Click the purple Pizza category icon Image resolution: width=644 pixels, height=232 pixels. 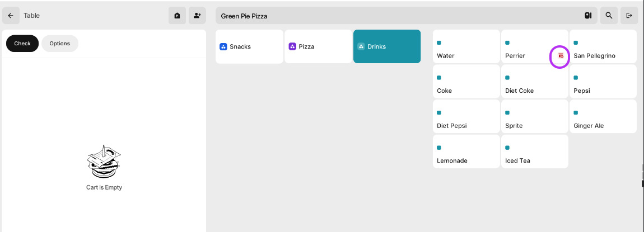pos(292,47)
